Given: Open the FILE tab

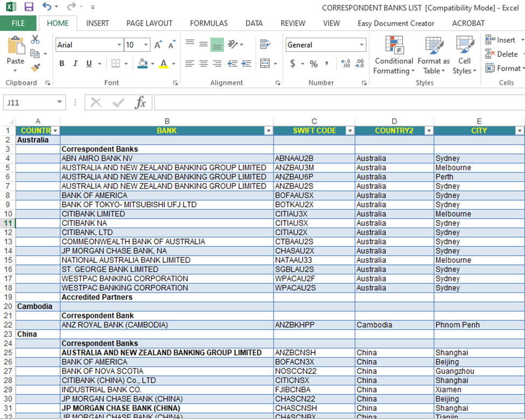Looking at the screenshot, I should [x=18, y=23].
